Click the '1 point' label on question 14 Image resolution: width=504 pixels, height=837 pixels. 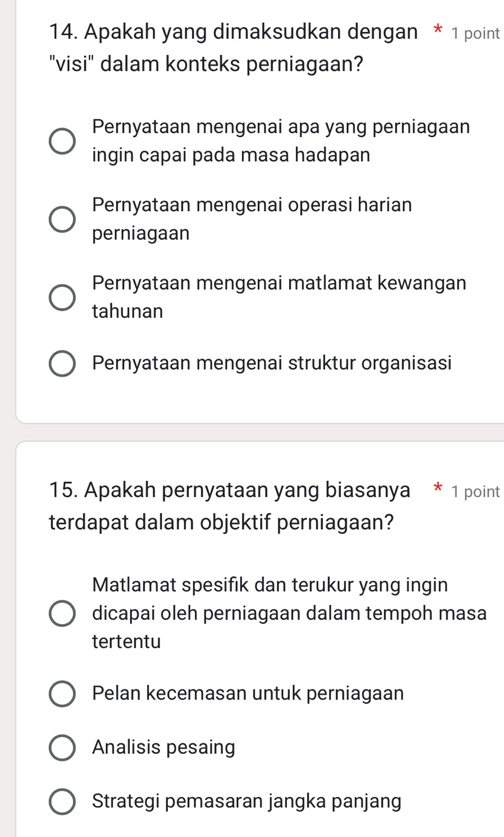(x=475, y=33)
